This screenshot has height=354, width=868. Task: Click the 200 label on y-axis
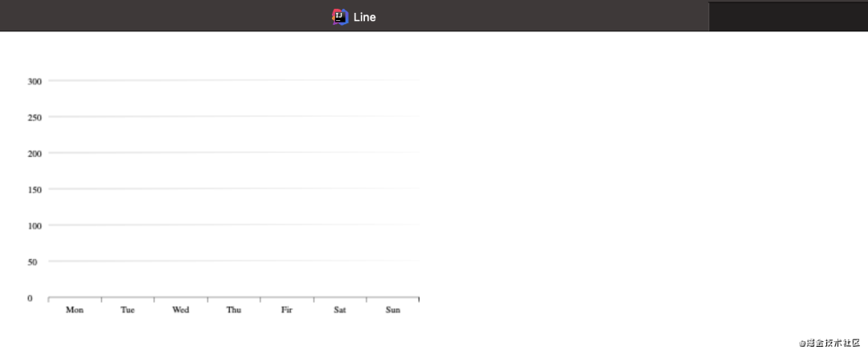[35, 154]
